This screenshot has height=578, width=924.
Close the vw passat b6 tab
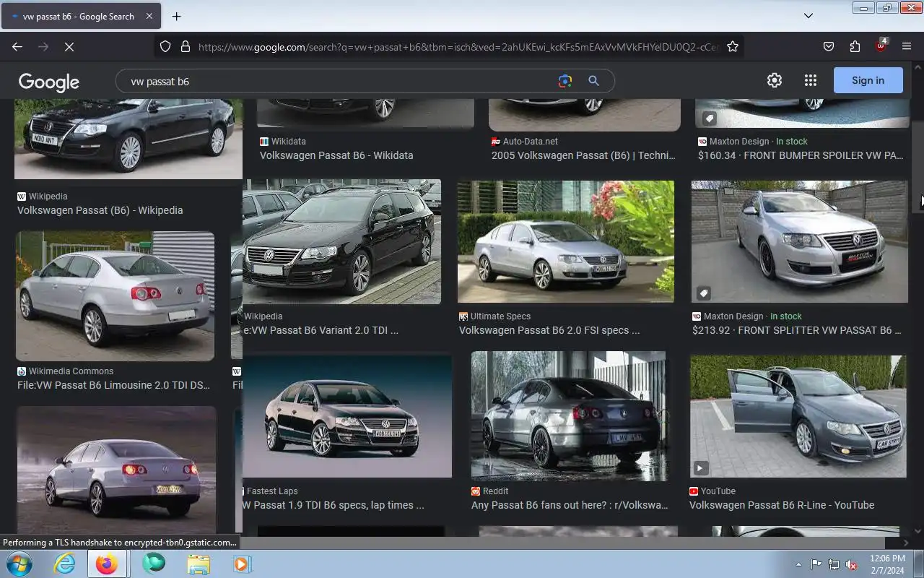pyautogui.click(x=149, y=16)
